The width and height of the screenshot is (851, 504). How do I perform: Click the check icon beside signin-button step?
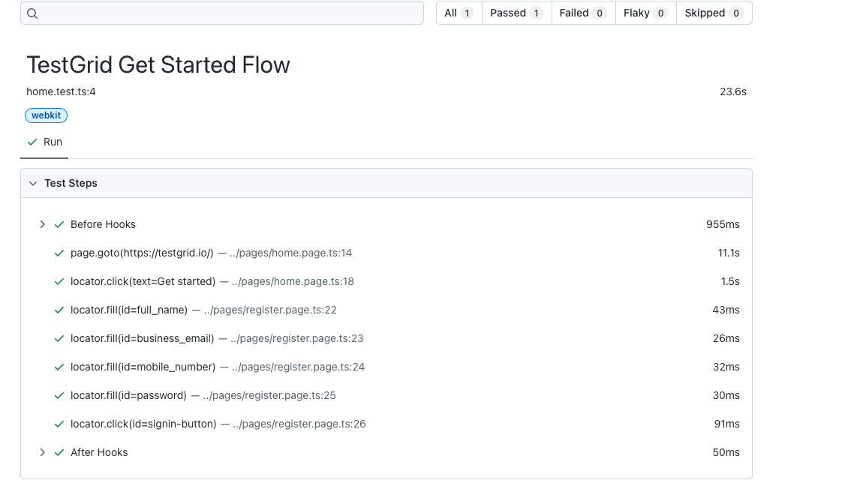pos(59,424)
